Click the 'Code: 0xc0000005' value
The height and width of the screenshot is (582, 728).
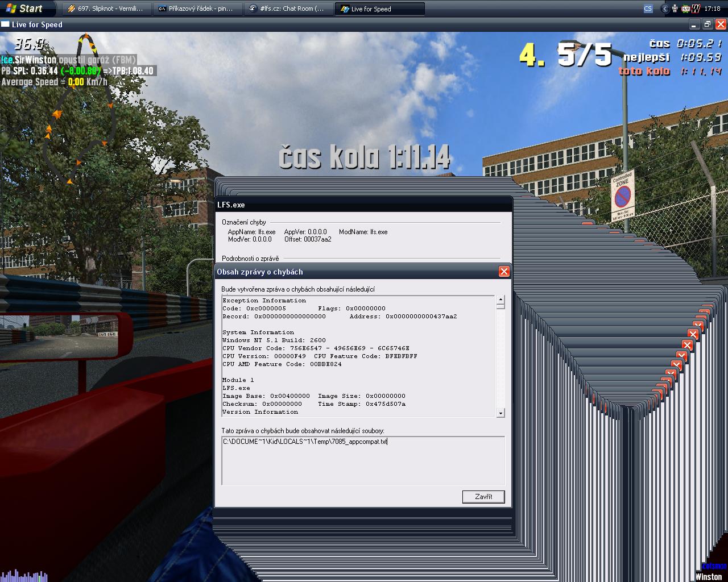click(x=254, y=309)
